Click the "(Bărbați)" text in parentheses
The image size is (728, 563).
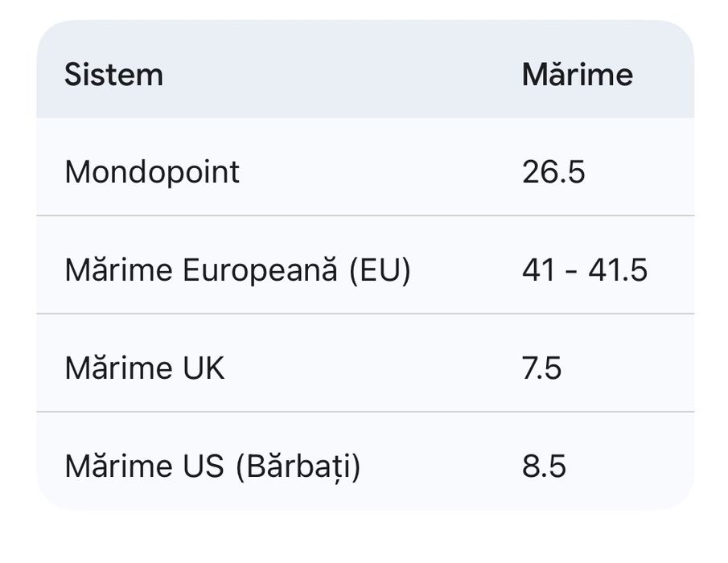click(x=298, y=466)
